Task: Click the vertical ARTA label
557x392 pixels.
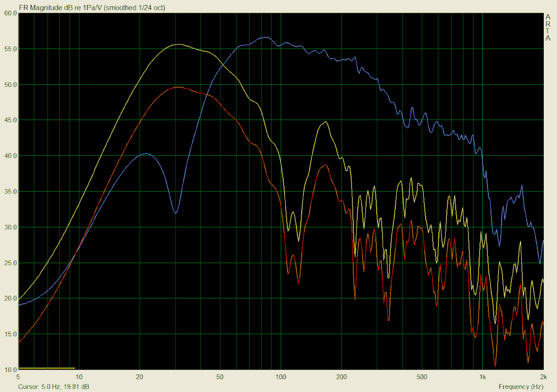Action: click(x=548, y=27)
